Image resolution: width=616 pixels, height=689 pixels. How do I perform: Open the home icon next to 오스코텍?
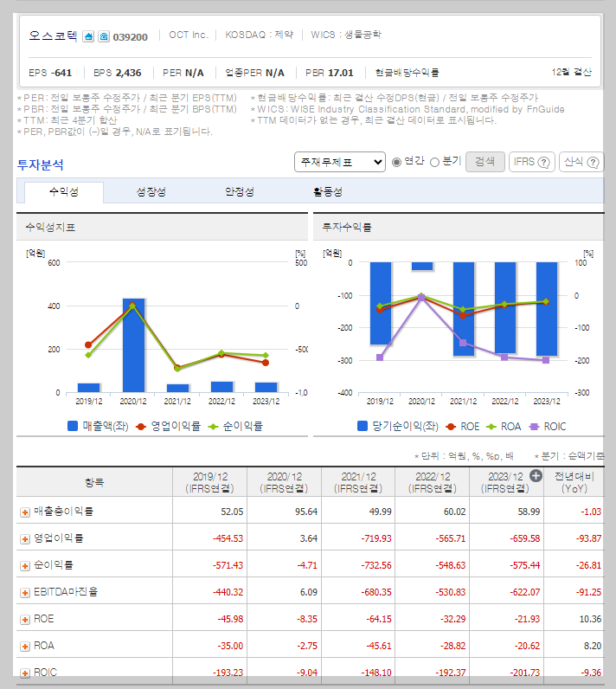[88, 36]
